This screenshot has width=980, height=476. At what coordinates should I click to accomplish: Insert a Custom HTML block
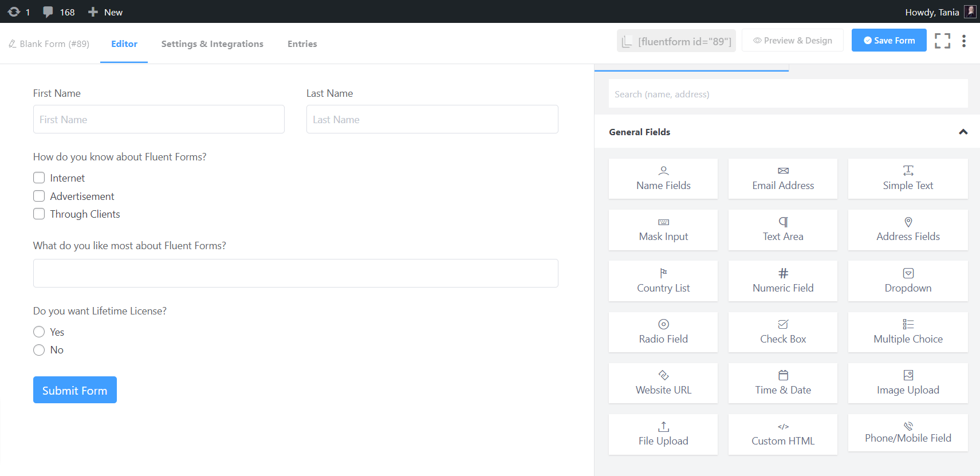(x=783, y=434)
